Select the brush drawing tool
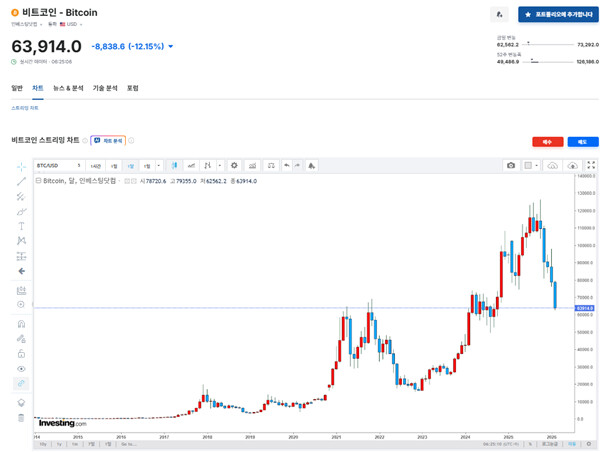600x452 pixels. (x=21, y=211)
